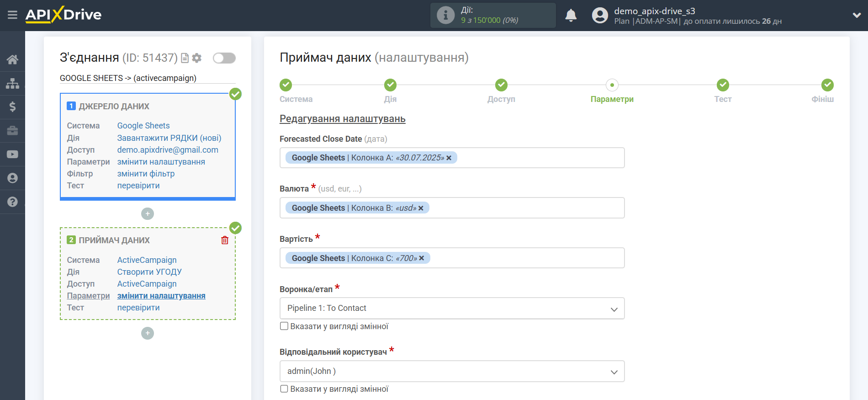The image size is (868, 400).
Task: Click receiver змінити налаштування link
Action: [x=161, y=296]
